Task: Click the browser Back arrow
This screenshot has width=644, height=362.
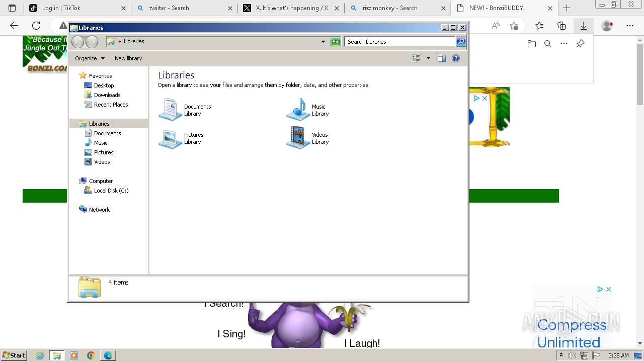Action: pyautogui.click(x=14, y=26)
